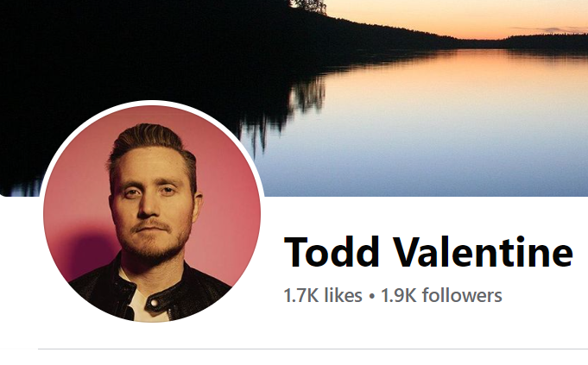Click the word "Todd" in the heading
The height and width of the screenshot is (365, 588).
tap(332, 252)
